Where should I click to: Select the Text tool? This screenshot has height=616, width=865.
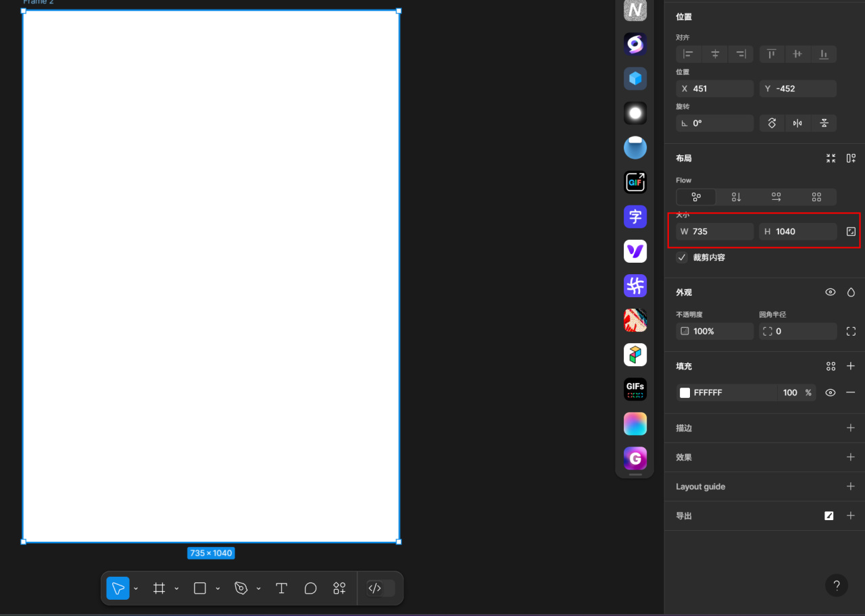[x=282, y=588]
